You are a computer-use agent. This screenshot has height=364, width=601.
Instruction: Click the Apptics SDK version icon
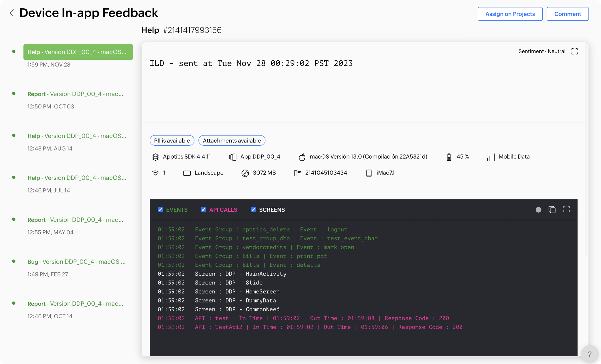(155, 157)
